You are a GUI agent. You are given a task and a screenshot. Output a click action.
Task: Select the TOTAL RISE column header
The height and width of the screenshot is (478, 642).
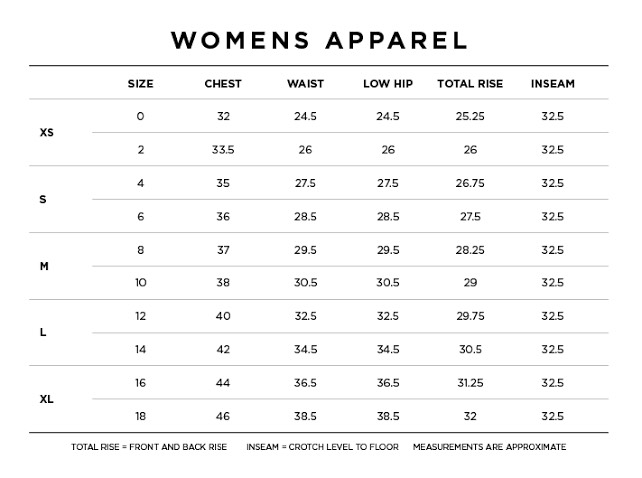pyautogui.click(x=470, y=84)
